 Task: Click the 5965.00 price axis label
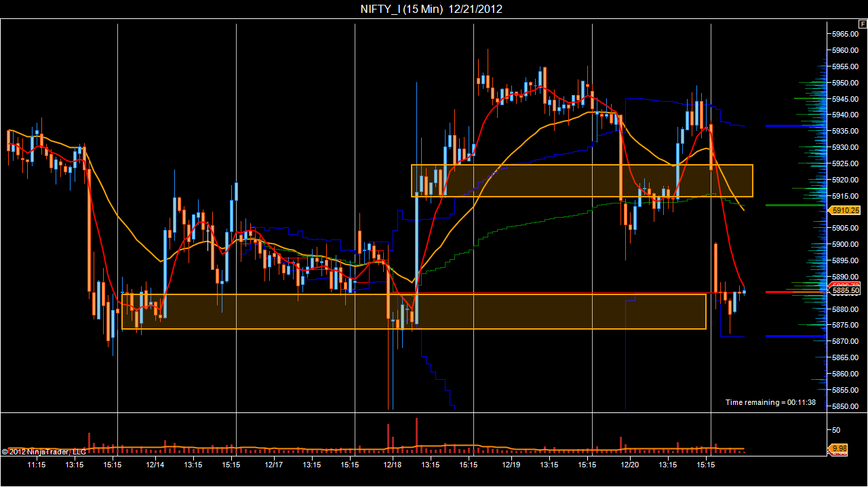coord(846,34)
